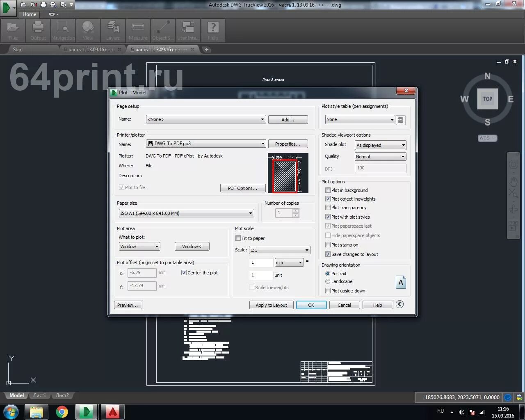Viewport: 525px width, 420px height.
Task: Switch to the Лист2 layout tab
Action: click(x=62, y=395)
